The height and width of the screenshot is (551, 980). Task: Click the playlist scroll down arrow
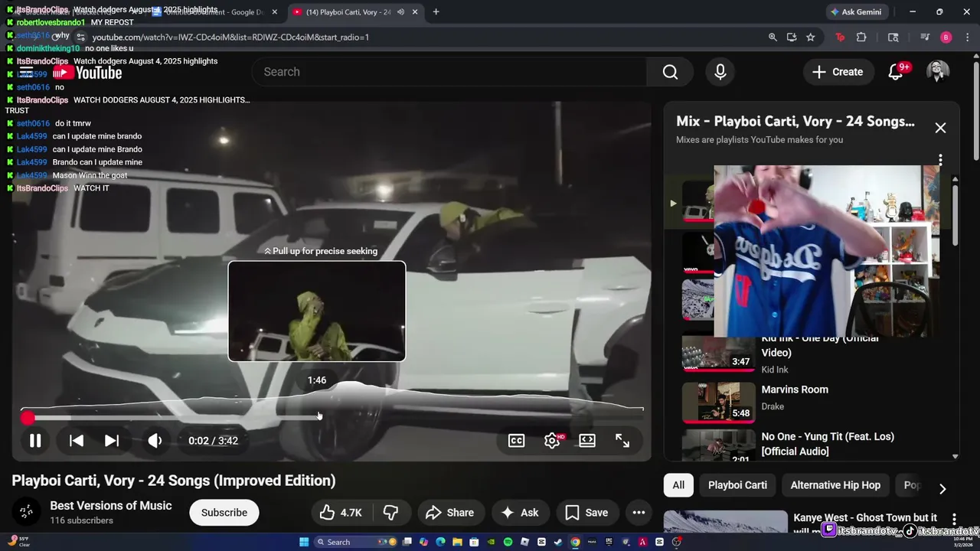(x=955, y=457)
